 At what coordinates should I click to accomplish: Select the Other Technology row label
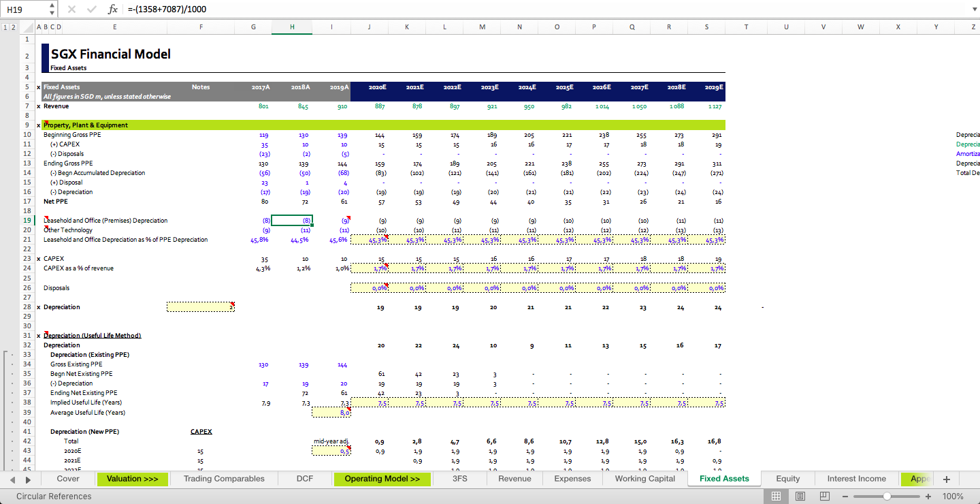[x=68, y=230]
